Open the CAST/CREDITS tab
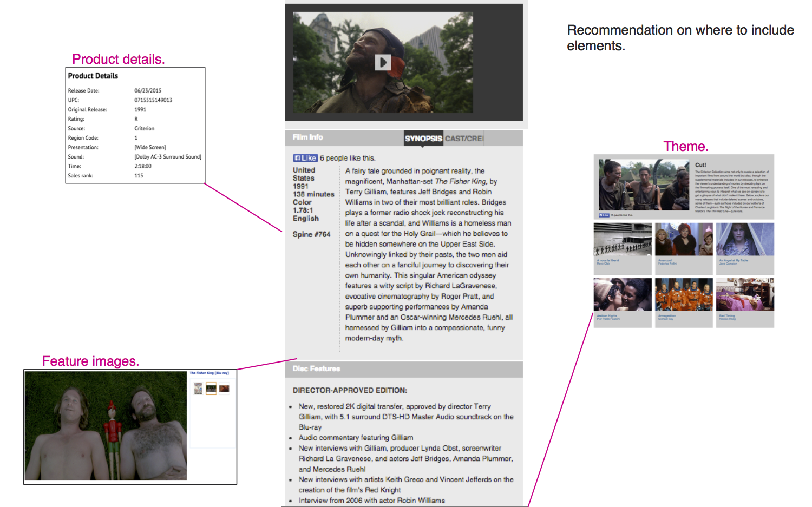The image size is (812, 507). [464, 139]
